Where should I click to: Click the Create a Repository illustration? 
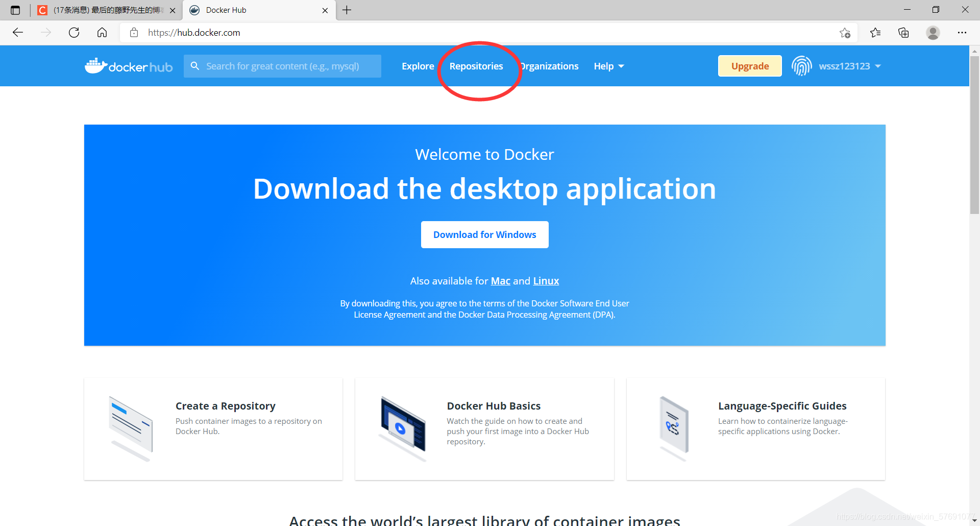(x=131, y=429)
